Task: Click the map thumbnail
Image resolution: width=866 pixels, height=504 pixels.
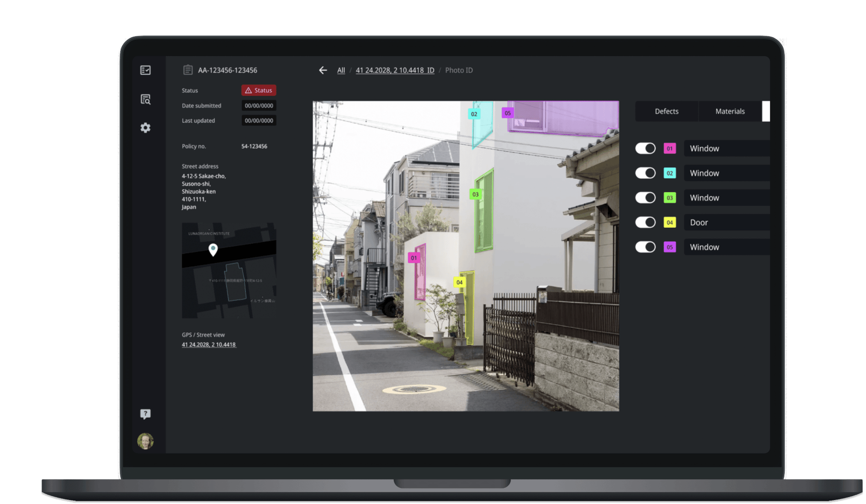Action: (229, 271)
